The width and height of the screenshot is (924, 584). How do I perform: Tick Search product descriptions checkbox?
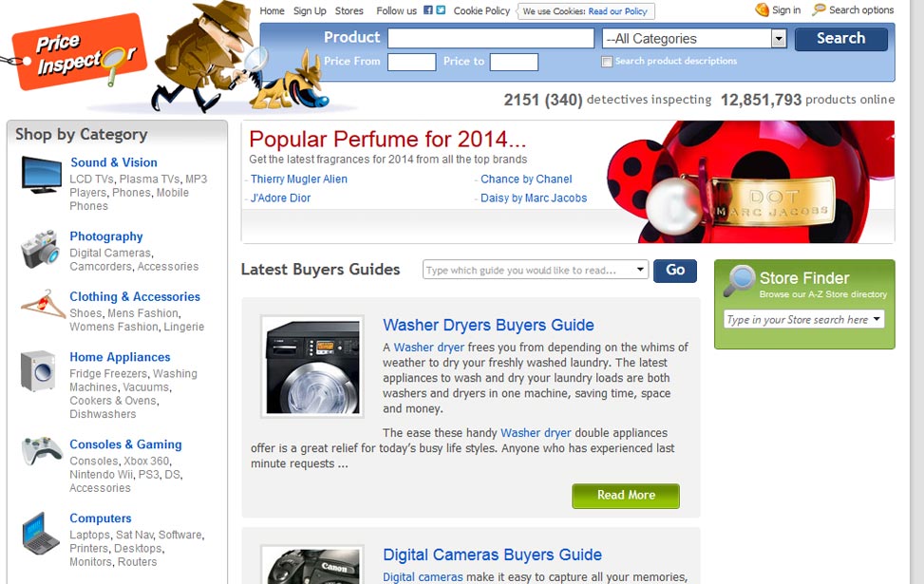coord(607,62)
